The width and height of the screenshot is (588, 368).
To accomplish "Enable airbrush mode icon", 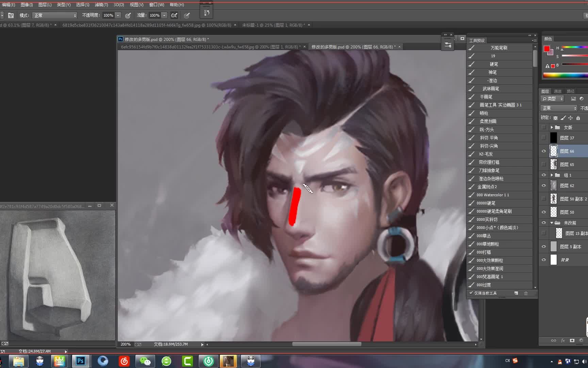I will pos(174,15).
